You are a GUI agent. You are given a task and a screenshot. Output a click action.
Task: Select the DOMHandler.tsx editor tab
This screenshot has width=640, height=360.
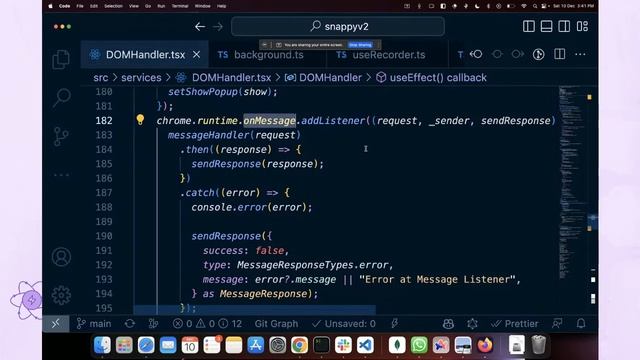pos(144,55)
